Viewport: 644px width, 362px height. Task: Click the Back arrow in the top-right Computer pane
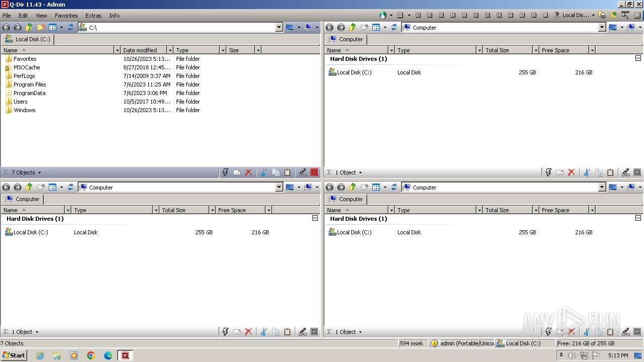click(330, 28)
